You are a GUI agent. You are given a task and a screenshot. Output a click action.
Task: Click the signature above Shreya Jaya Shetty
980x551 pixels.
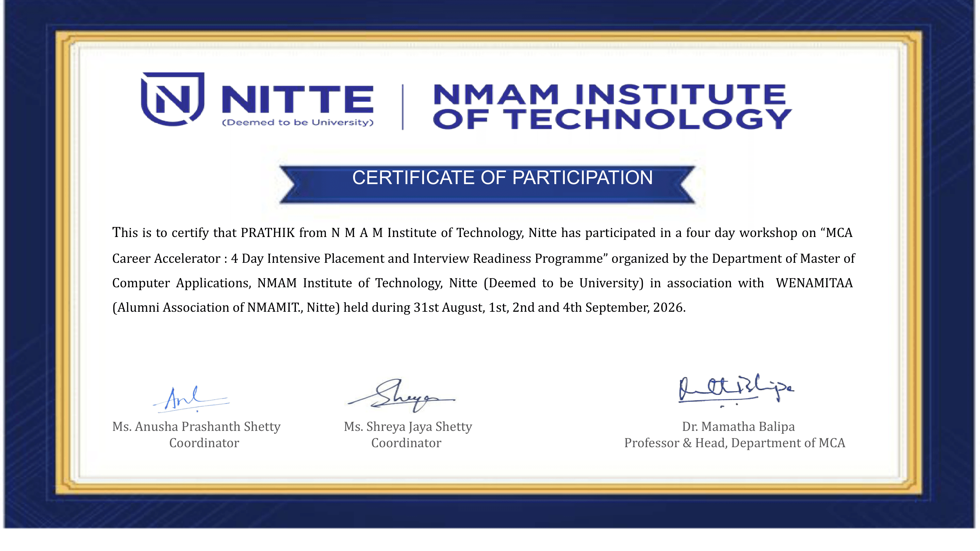(x=401, y=396)
